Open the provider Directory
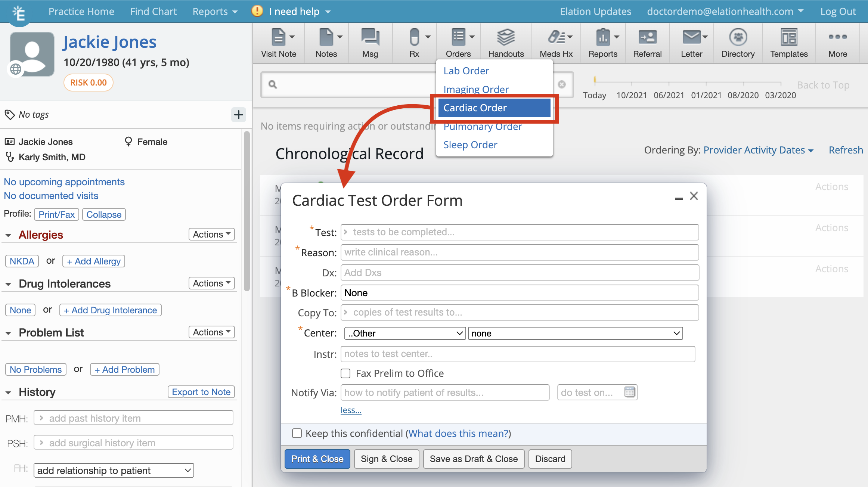 point(738,42)
